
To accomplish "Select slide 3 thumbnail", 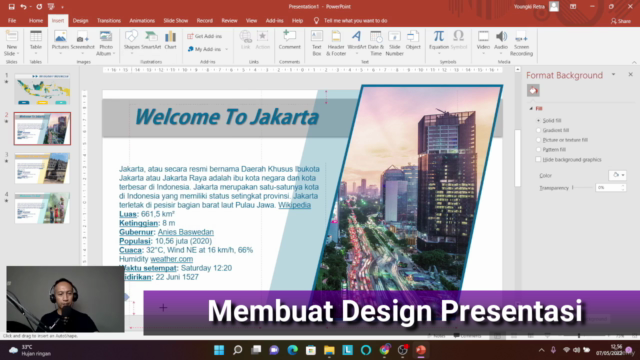I will [42, 168].
